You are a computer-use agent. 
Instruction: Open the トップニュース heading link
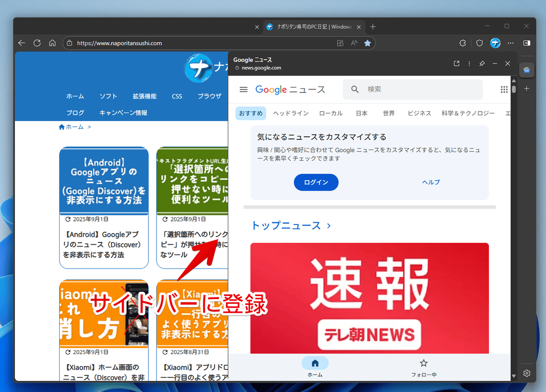tap(285, 226)
